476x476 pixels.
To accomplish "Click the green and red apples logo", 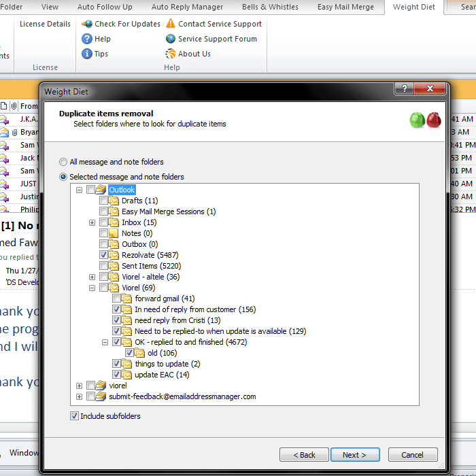I will (425, 120).
